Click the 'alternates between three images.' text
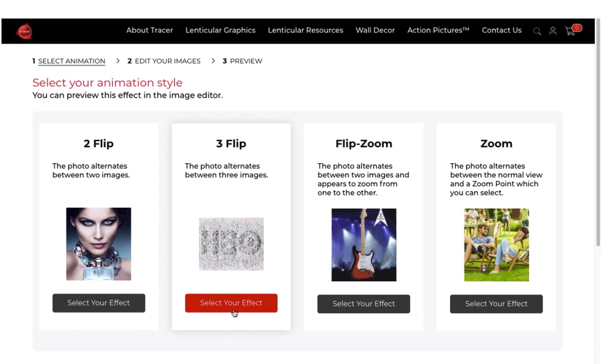The image size is (601, 364). 226,171
